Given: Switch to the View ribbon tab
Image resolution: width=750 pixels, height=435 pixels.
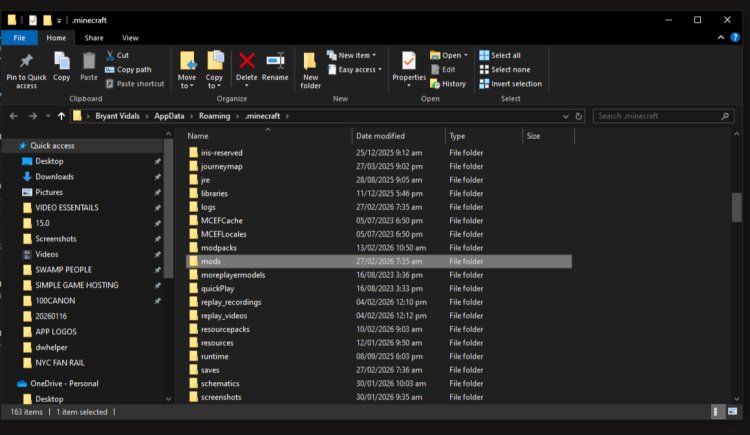Looking at the screenshot, I should [x=130, y=38].
